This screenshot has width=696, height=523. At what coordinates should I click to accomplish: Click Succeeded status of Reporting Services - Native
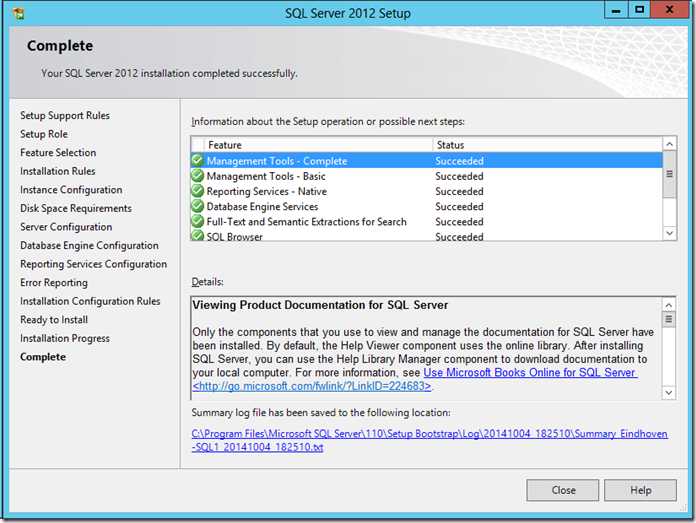[459, 191]
